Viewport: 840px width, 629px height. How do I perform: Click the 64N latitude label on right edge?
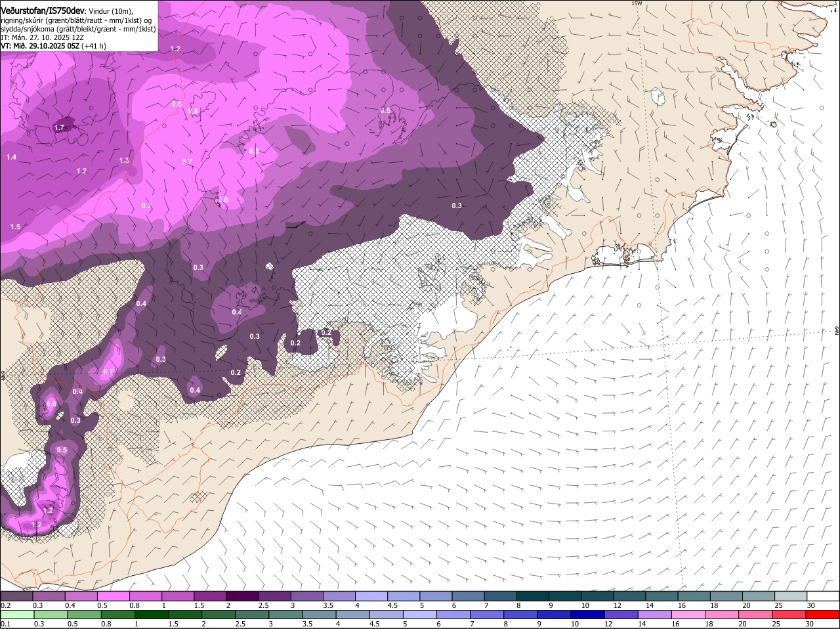point(837,332)
